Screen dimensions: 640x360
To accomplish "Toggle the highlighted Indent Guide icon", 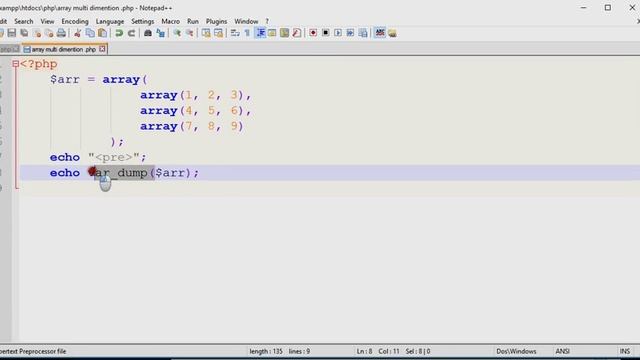I will (260, 33).
